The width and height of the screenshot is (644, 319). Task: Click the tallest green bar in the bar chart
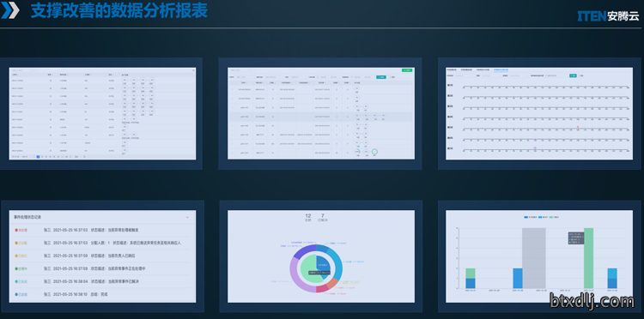588,258
